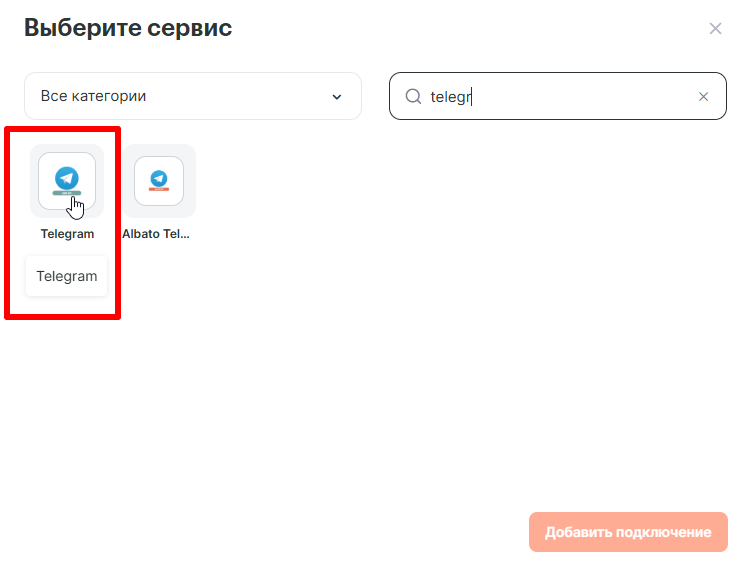The width and height of the screenshot is (747, 574).
Task: Click the blue paper plane Telegram logo
Action: 67,176
